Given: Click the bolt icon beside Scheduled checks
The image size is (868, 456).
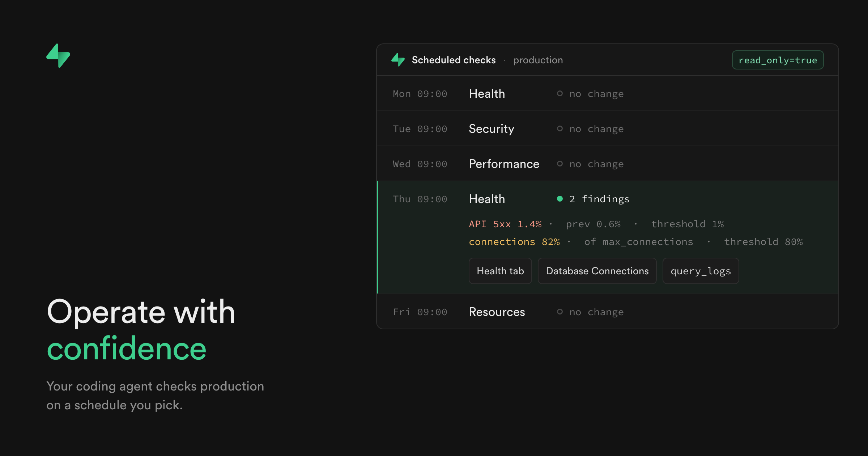Looking at the screenshot, I should 398,60.
